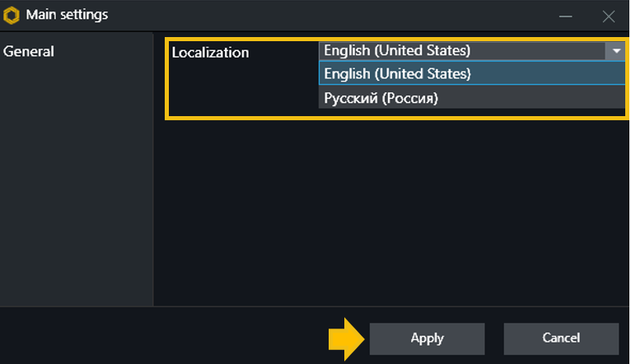Viewport: 631px width, 364px height.
Task: Click the yellow arrow pointing at Apply
Action: pos(347,338)
